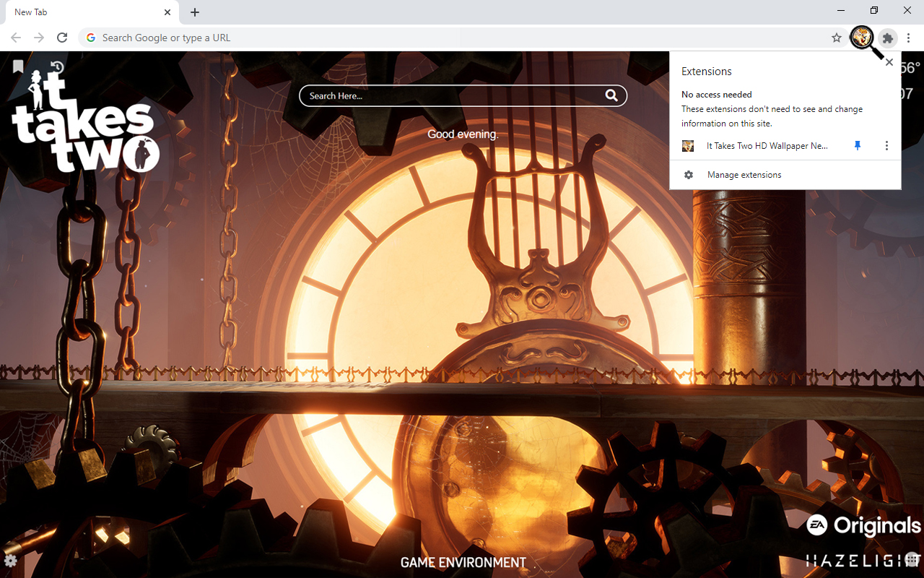This screenshot has height=578, width=924.
Task: Click the Good evening greeting text
Action: 463,134
